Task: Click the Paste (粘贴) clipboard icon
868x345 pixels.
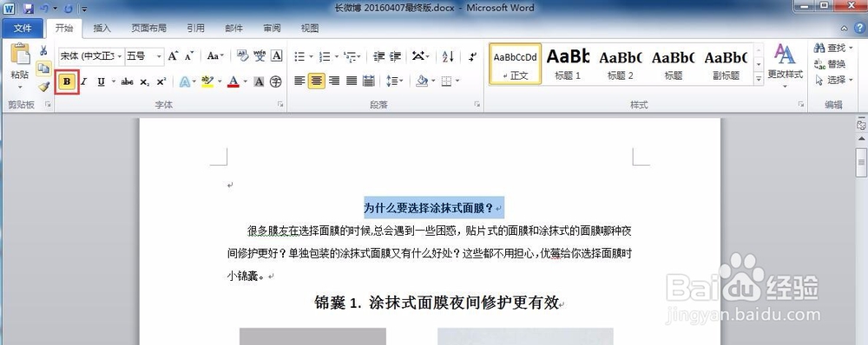Action: [20, 55]
